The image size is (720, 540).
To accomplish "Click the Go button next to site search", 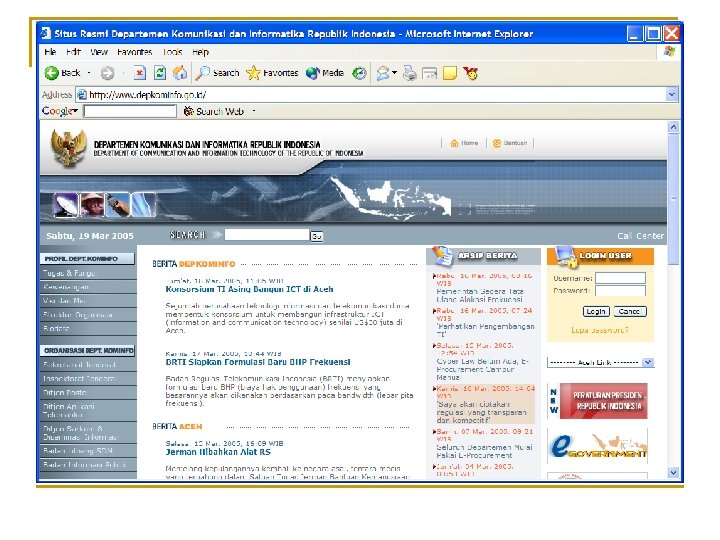I will click(316, 236).
